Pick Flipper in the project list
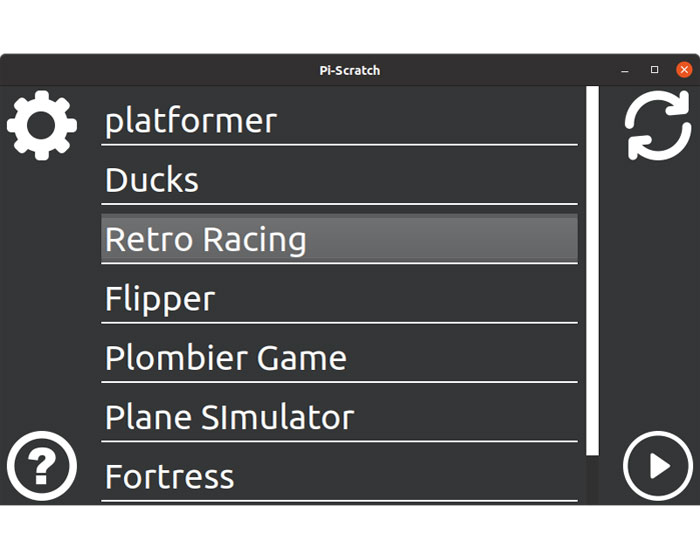The image size is (700, 560). (339, 298)
